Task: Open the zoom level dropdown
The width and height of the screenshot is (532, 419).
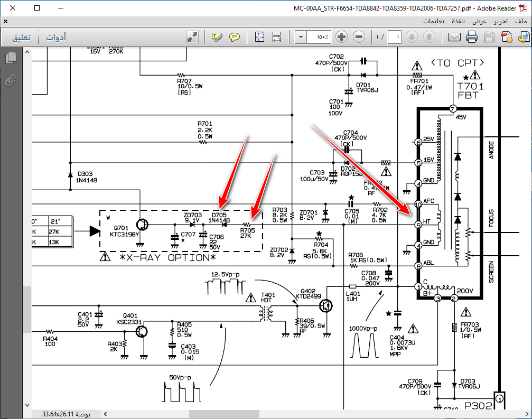Action: (301, 37)
